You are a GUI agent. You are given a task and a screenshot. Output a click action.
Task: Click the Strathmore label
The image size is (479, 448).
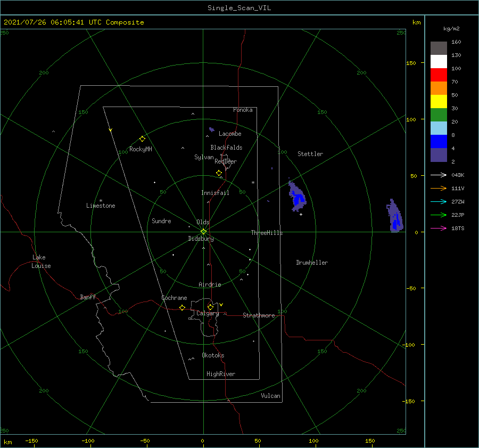click(259, 315)
